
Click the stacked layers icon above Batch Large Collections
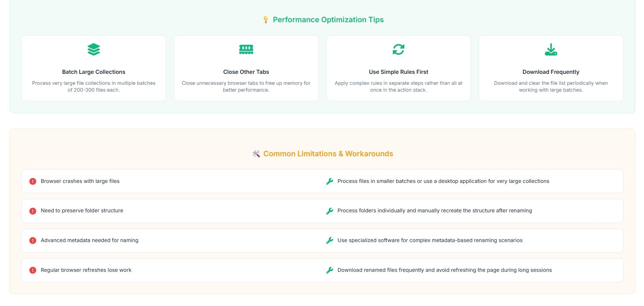(94, 50)
